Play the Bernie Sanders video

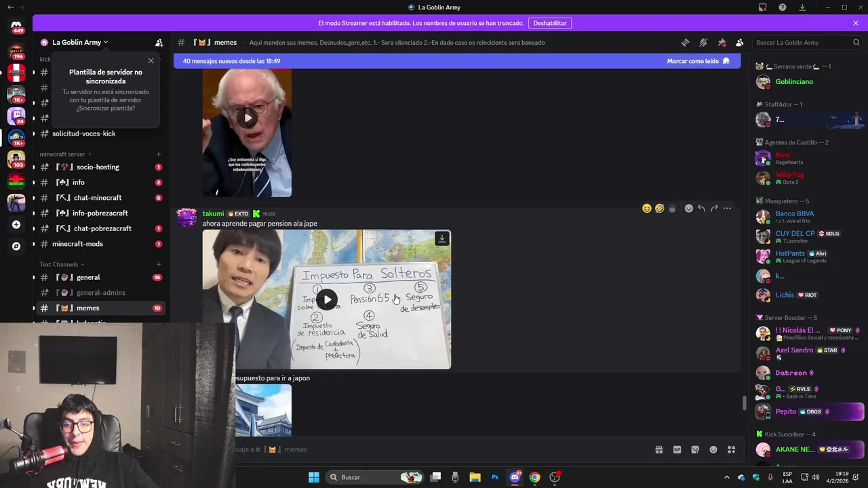(x=248, y=118)
